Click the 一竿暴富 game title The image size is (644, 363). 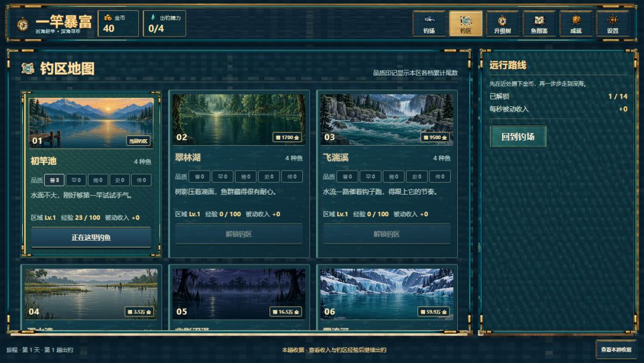point(64,21)
